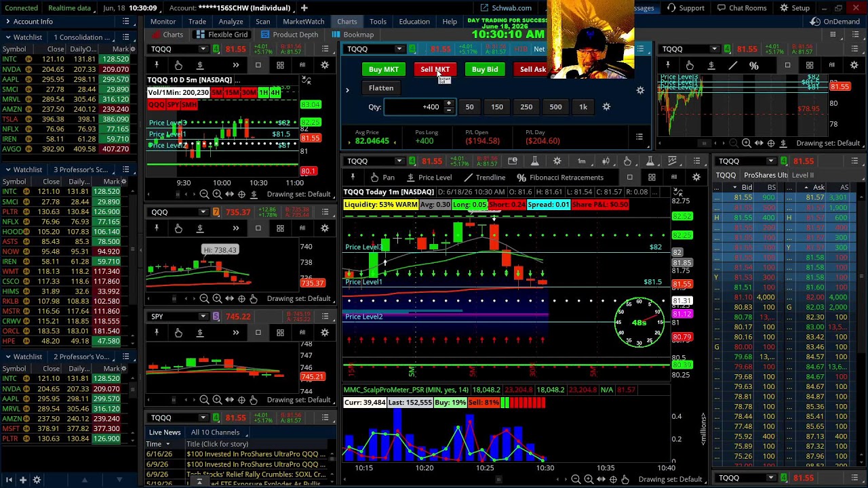
Task: Open symbol dropdown in SPY chart
Action: [203, 317]
